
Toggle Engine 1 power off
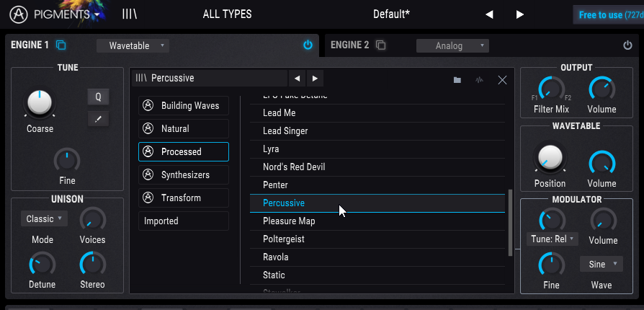[x=308, y=45]
